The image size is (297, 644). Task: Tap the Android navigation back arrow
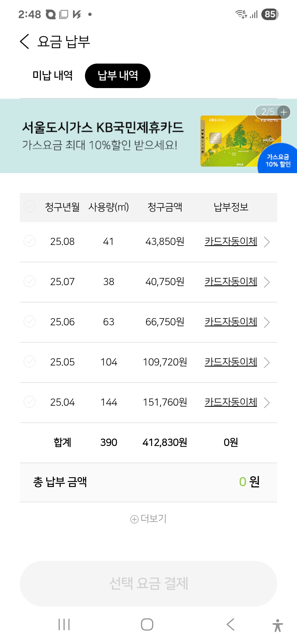pyautogui.click(x=230, y=624)
